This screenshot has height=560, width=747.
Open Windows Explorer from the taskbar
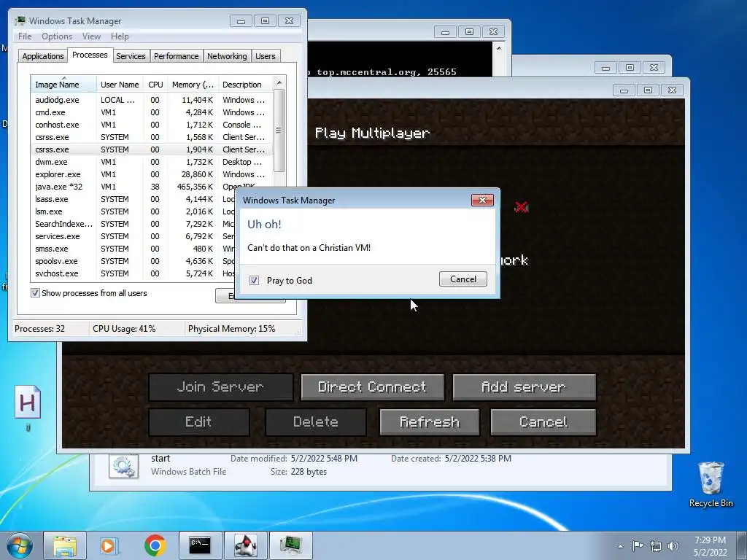tap(65, 545)
